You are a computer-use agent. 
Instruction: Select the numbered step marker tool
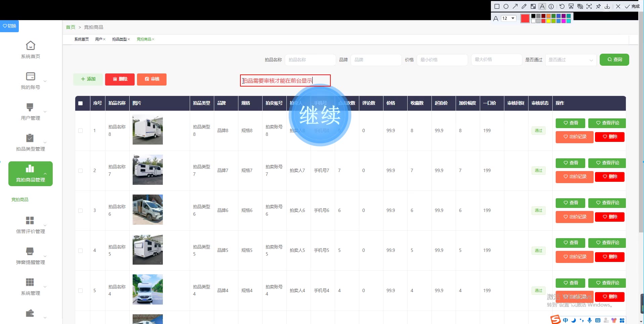[x=551, y=6]
